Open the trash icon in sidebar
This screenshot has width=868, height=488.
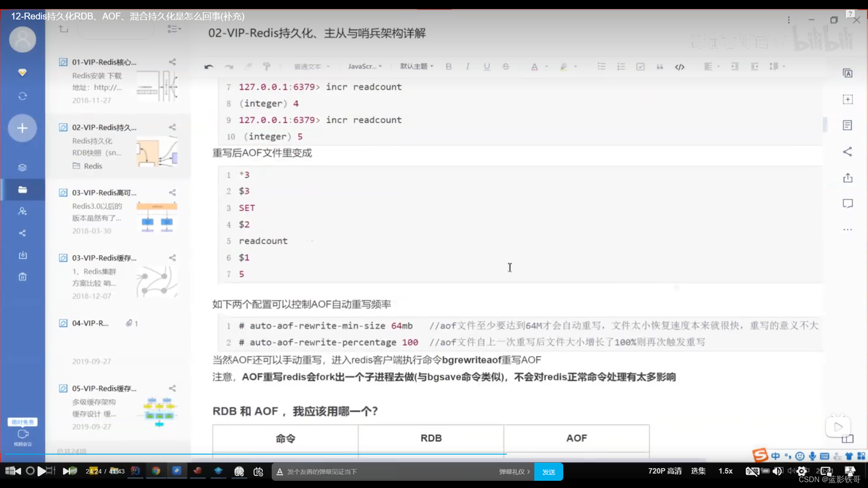click(22, 277)
